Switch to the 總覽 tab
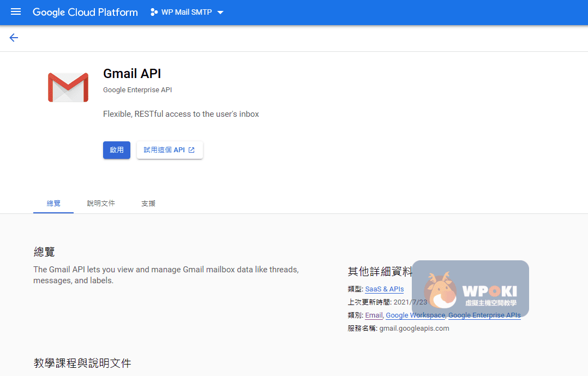The image size is (588, 376). (53, 203)
